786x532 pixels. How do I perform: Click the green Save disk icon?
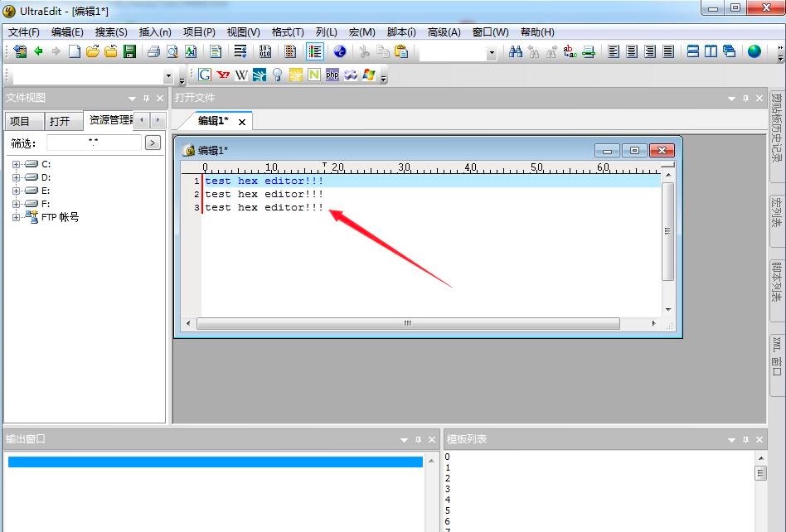[x=129, y=51]
